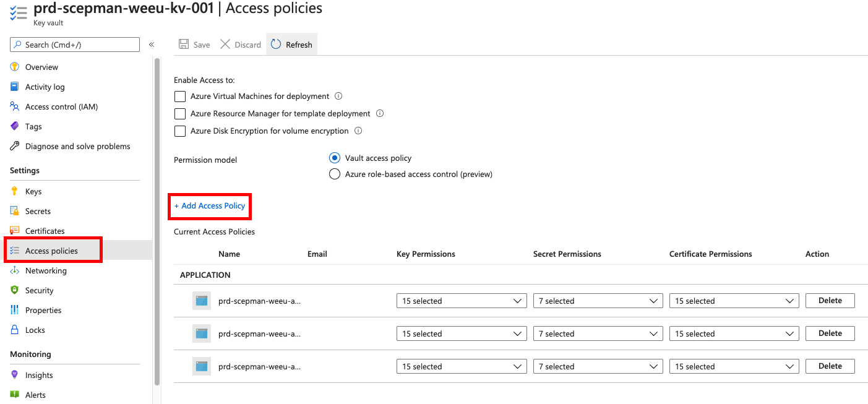The image size is (868, 404).
Task: Click the circular Refresh arrow icon
Action: coord(276,45)
